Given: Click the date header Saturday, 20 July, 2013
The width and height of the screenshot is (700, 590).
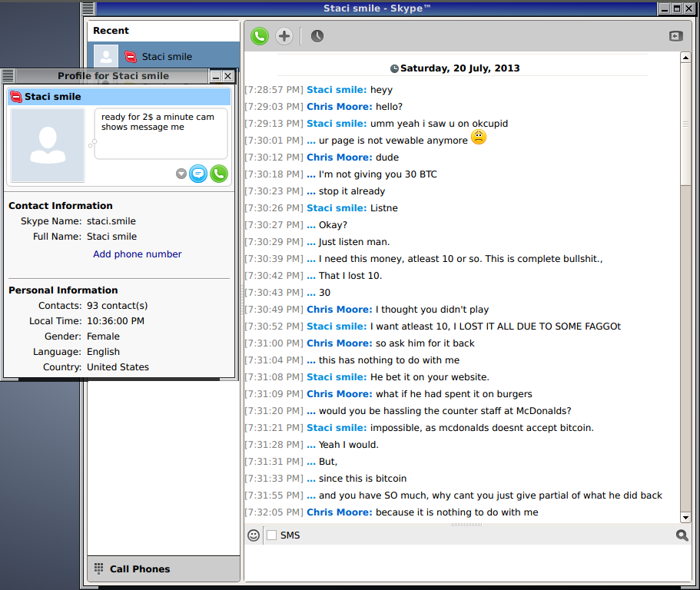Looking at the screenshot, I should point(459,68).
